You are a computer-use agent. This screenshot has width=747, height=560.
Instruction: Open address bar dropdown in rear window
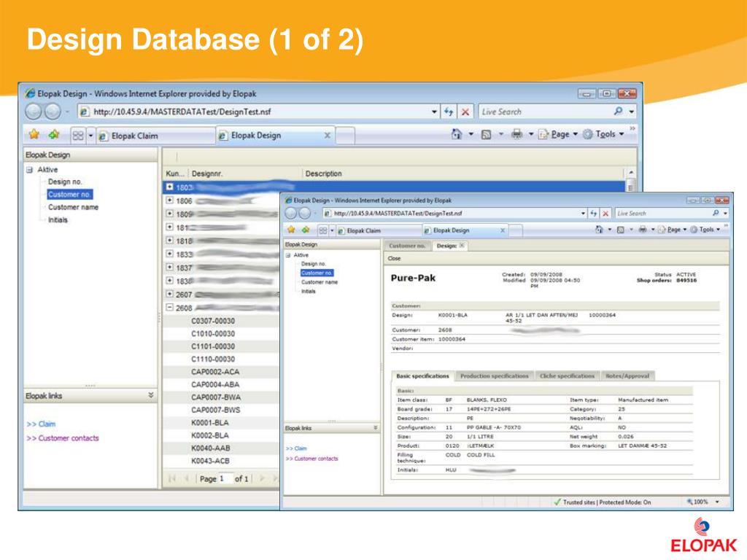(434, 112)
